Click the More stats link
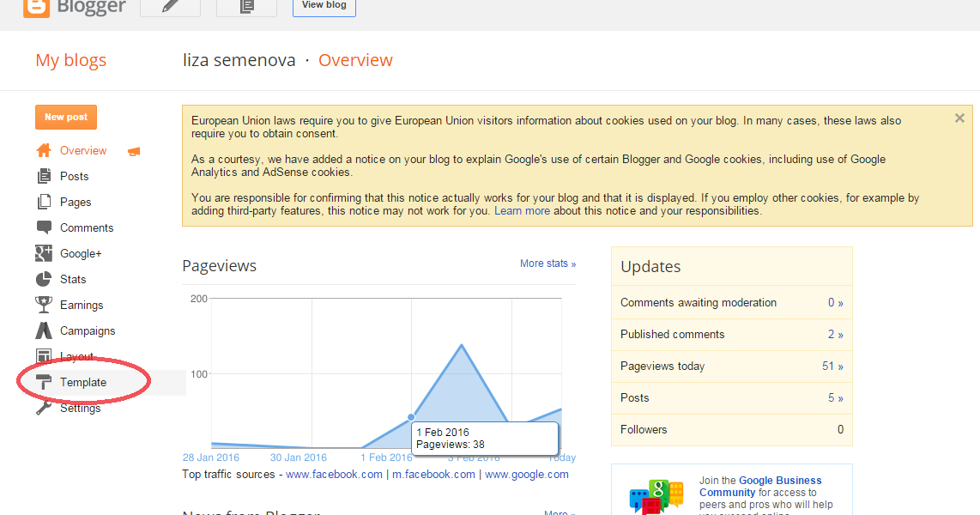This screenshot has width=980, height=515. pos(547,264)
